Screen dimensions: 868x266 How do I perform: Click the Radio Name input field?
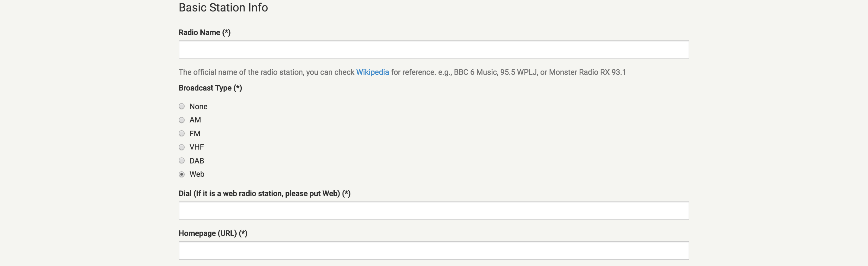434,49
